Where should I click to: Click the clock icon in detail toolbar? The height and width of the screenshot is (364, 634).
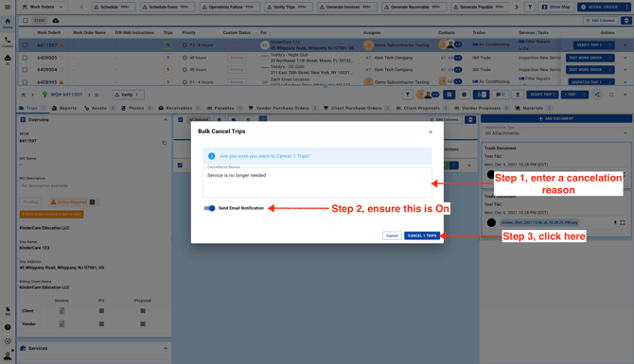(x=464, y=95)
